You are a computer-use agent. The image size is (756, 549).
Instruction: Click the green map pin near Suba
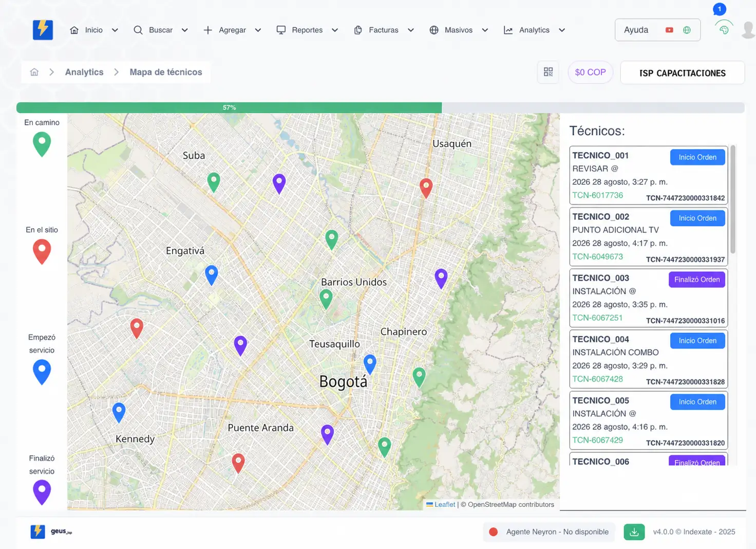coord(214,182)
